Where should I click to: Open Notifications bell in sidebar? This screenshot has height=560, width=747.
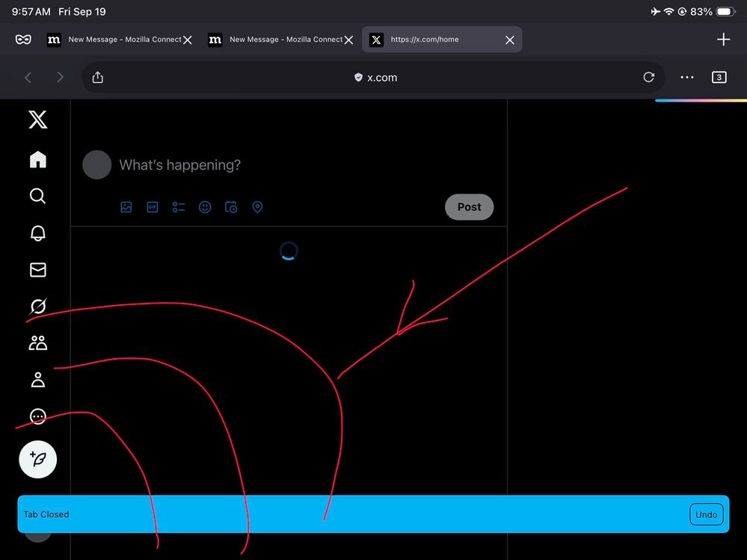point(37,233)
